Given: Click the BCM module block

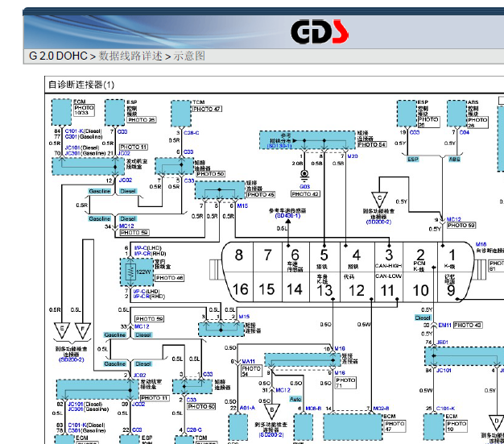Looking at the screenshot, I should pos(353,427).
